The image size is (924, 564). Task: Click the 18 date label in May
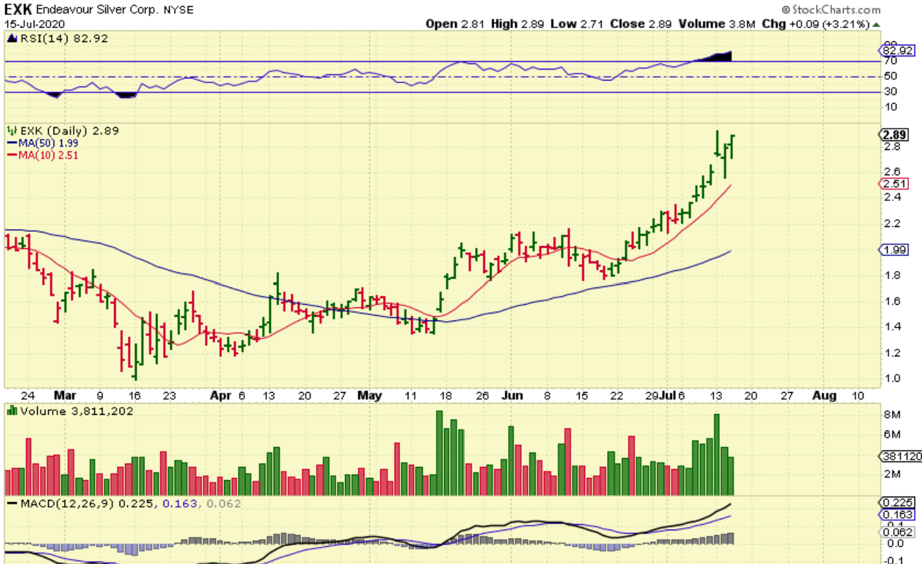tap(445, 396)
